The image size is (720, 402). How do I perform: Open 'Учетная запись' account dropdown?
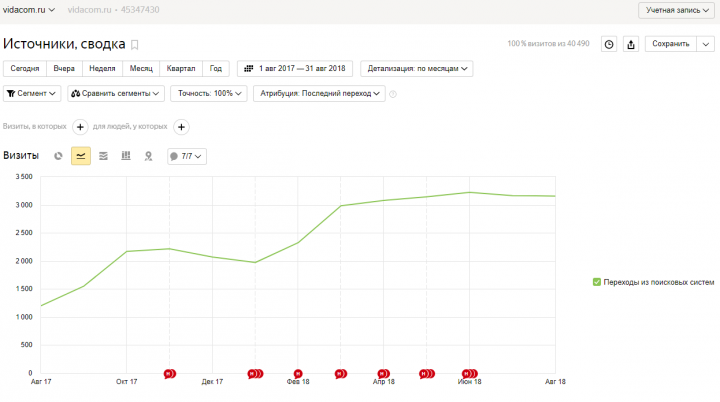[677, 10]
